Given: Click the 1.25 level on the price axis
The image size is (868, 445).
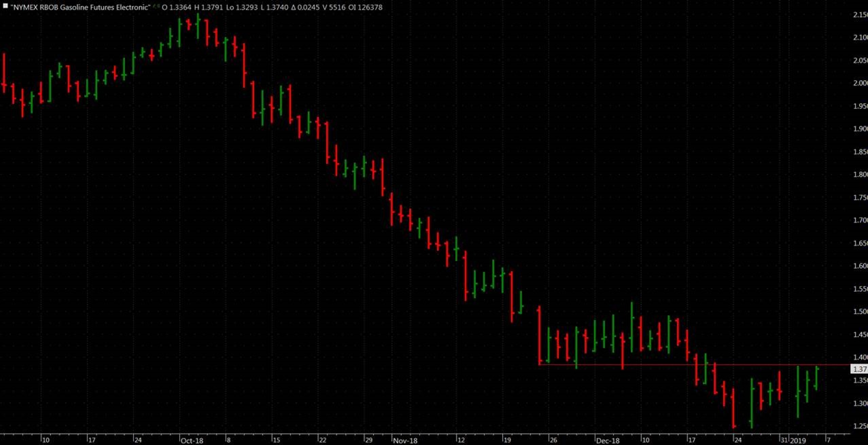Looking at the screenshot, I should click(x=860, y=426).
